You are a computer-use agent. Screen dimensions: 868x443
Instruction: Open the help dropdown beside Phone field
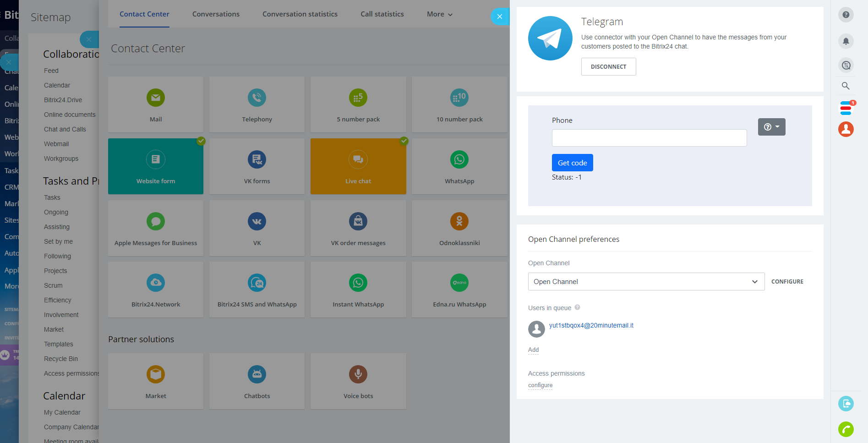tap(771, 127)
